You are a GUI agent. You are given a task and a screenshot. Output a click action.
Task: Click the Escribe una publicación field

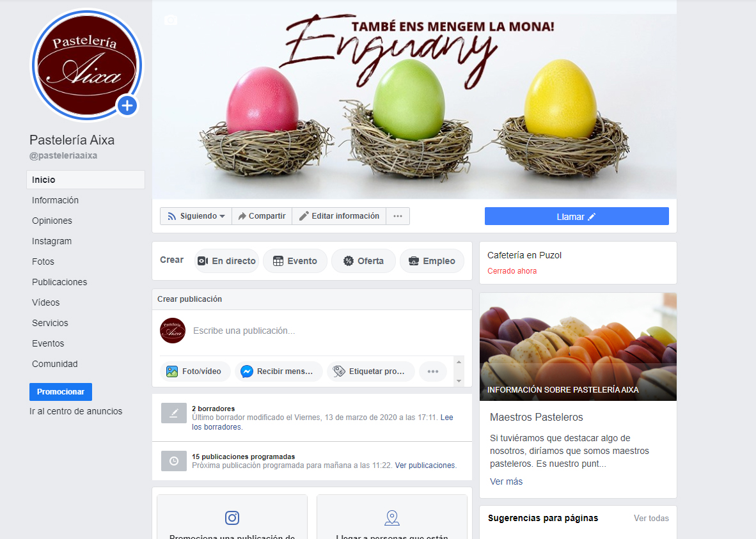pos(244,331)
